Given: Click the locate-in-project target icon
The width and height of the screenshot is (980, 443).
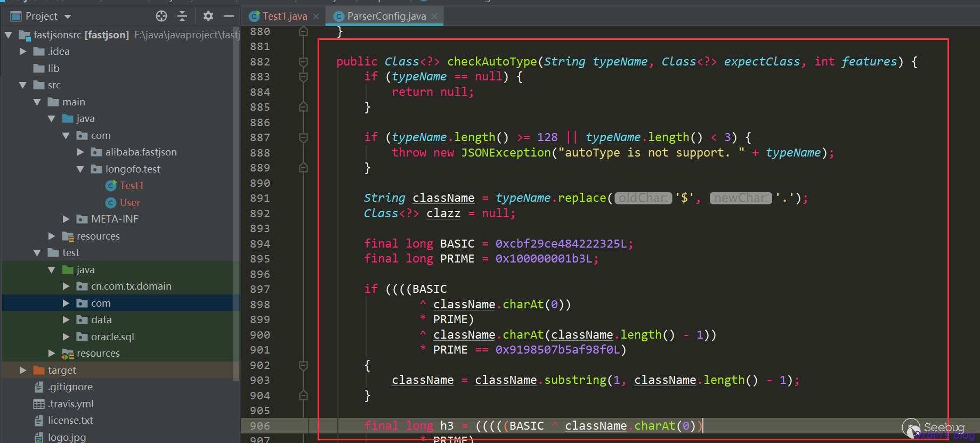Looking at the screenshot, I should tap(161, 16).
